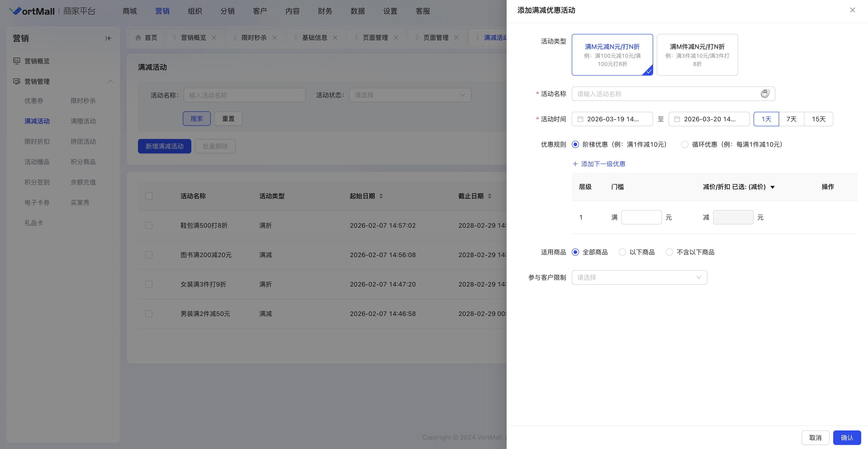868x449 pixels.
Task: Click the 营销概览 sidebar icon
Action: tap(17, 61)
